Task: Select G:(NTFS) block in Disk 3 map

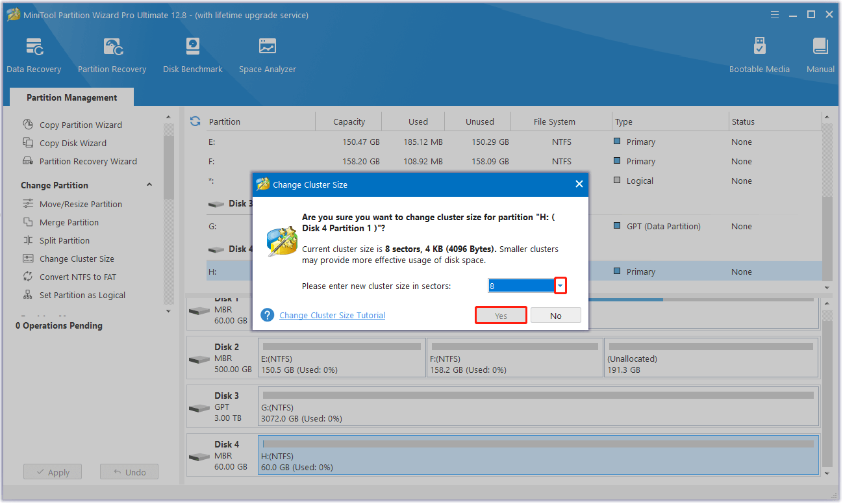Action: (x=538, y=406)
